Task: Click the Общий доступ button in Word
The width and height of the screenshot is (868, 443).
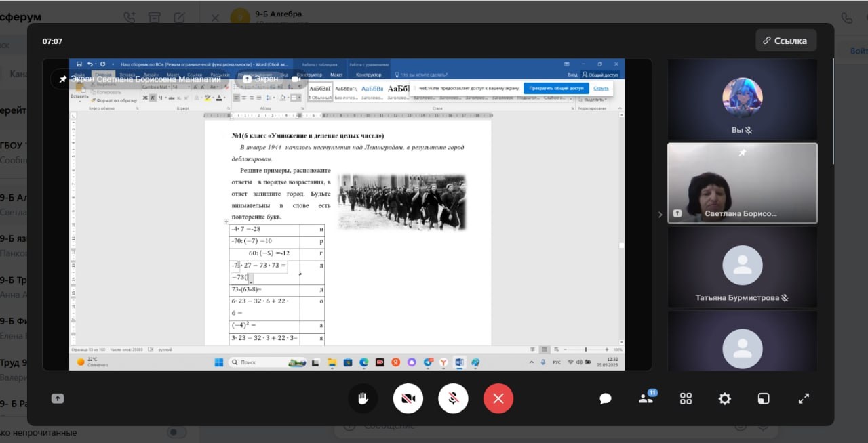Action: 602,75
